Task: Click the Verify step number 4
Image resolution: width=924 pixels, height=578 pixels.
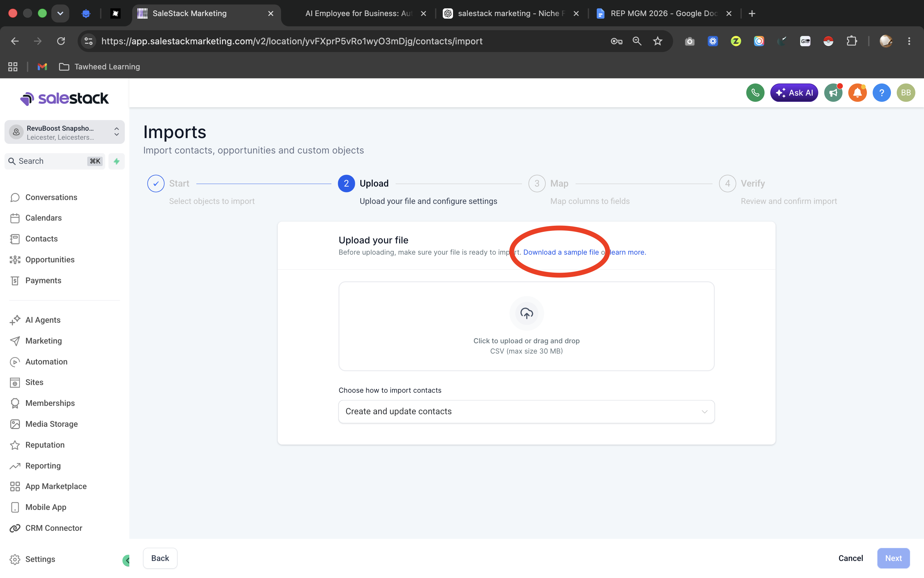Action: click(x=727, y=183)
